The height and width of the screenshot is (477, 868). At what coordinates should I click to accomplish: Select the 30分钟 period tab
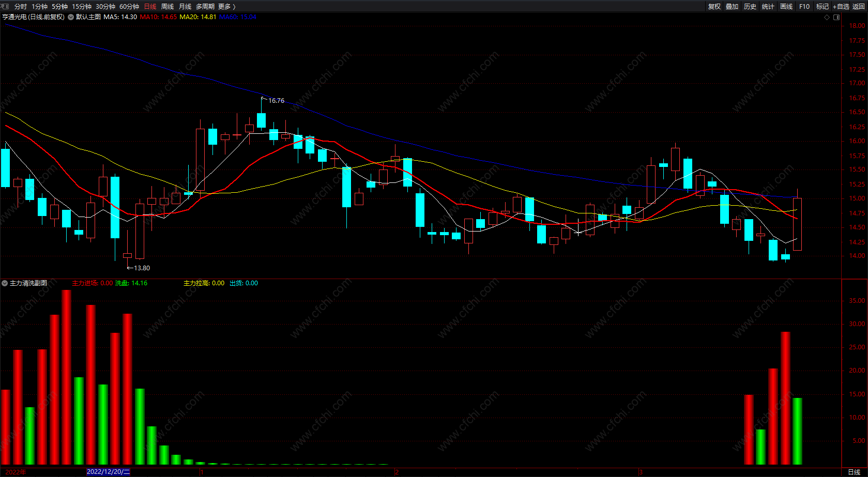(x=105, y=7)
